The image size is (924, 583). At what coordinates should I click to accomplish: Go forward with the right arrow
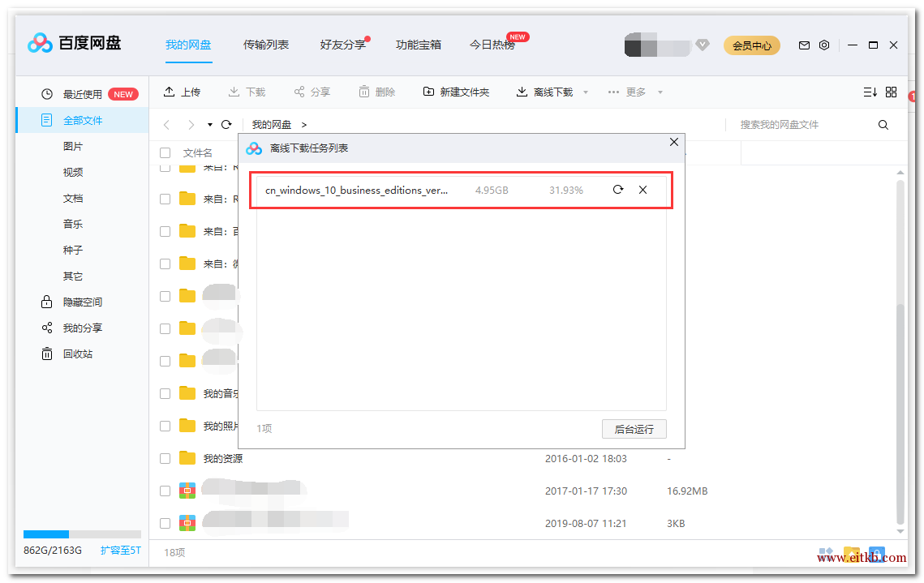191,125
